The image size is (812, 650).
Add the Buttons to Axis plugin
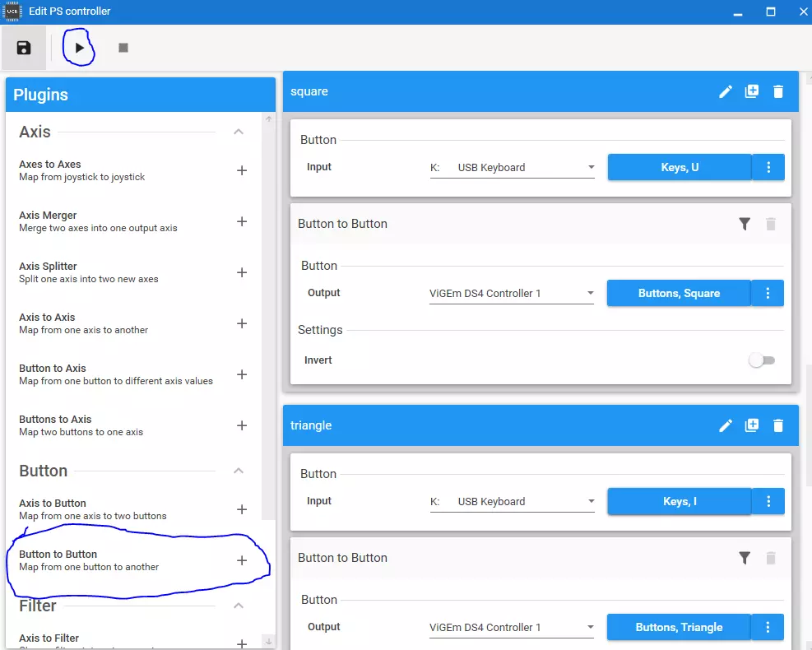241,425
